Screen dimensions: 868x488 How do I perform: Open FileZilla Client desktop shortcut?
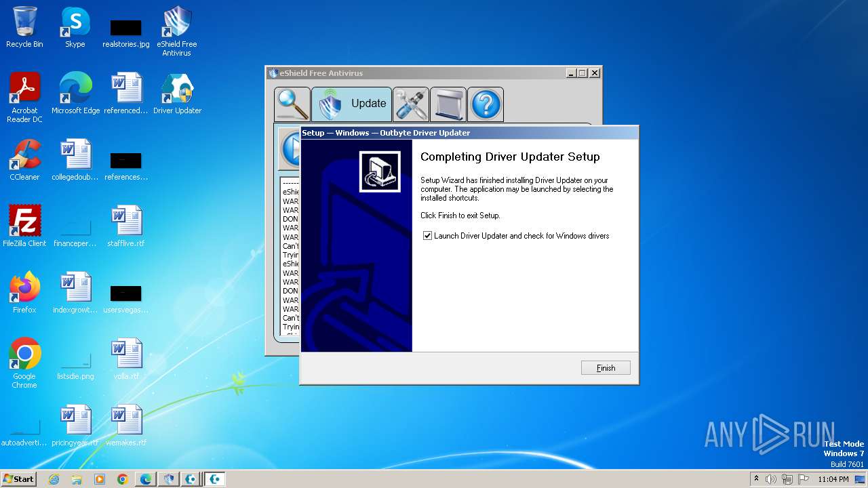click(24, 226)
